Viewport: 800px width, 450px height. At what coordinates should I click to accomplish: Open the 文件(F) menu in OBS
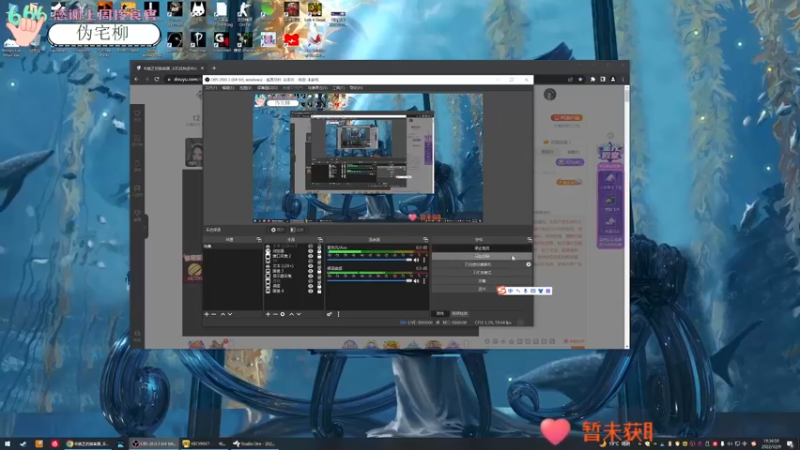click(x=211, y=88)
